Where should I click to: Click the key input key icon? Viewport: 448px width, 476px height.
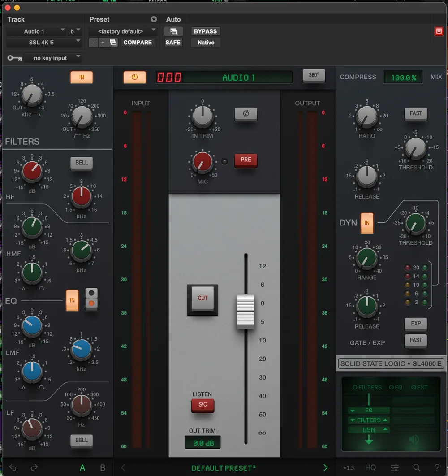15,58
